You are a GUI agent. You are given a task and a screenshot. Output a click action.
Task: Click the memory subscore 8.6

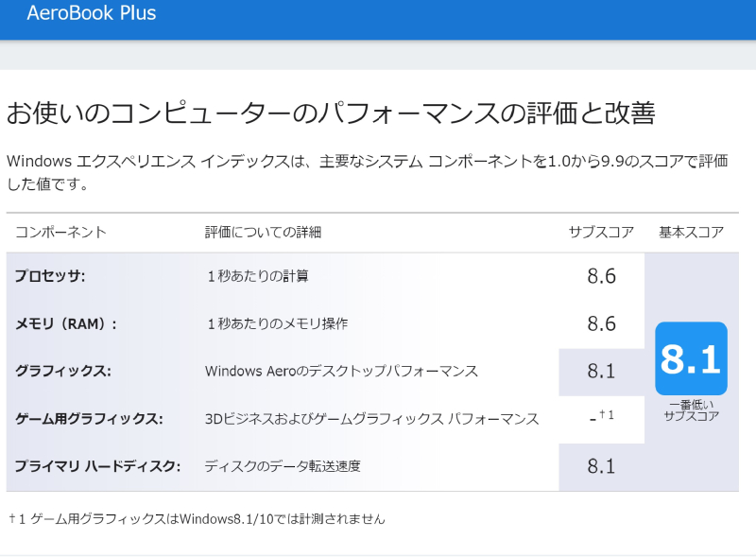[x=601, y=323]
